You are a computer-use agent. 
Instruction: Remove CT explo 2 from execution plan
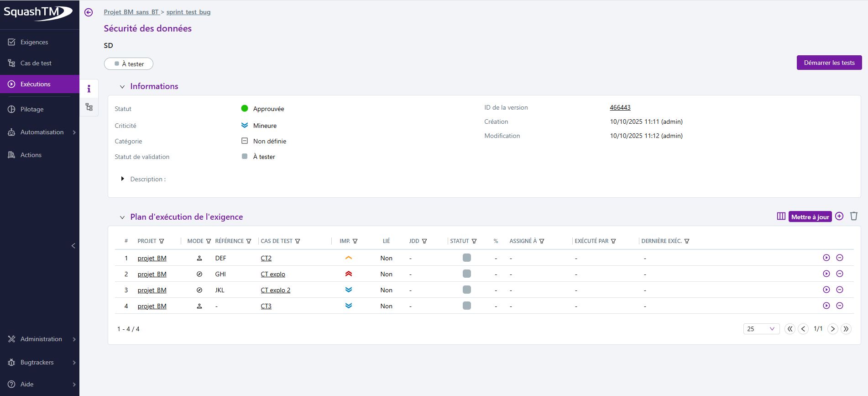[839, 290]
